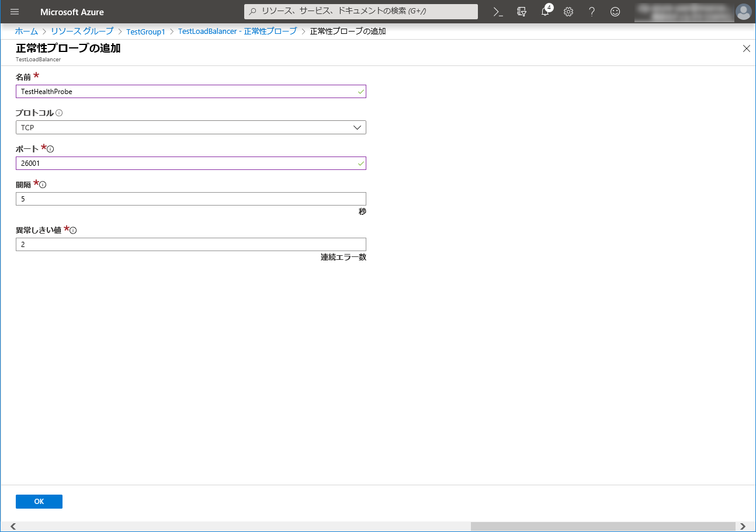Navigate to リソース グループ breadcrumb
This screenshot has width=756, height=532.
point(82,32)
